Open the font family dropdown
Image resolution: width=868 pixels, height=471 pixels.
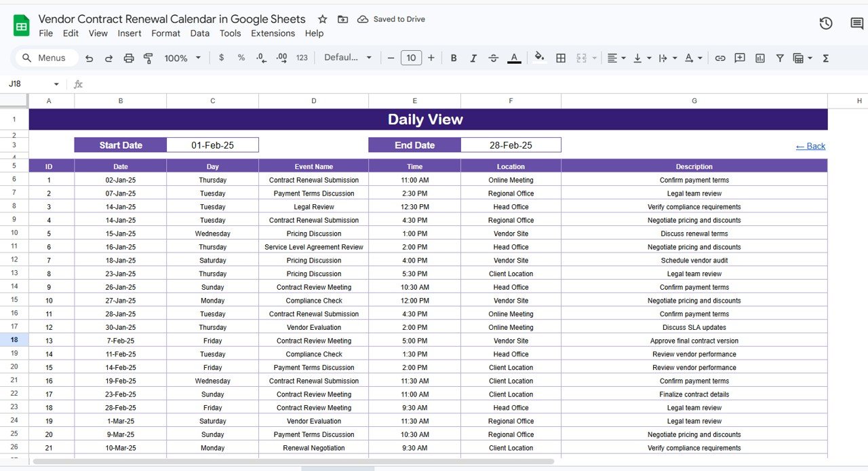point(347,58)
